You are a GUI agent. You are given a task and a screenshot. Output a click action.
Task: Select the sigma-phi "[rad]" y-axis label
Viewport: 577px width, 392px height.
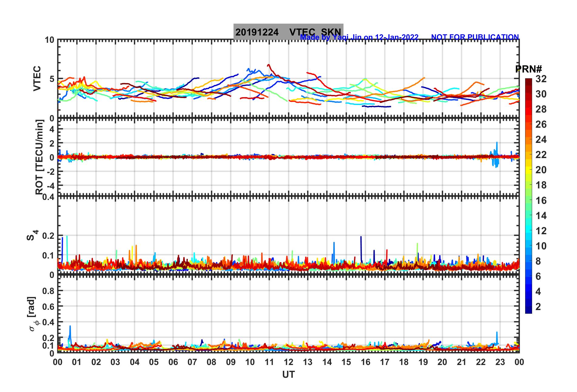coord(32,314)
